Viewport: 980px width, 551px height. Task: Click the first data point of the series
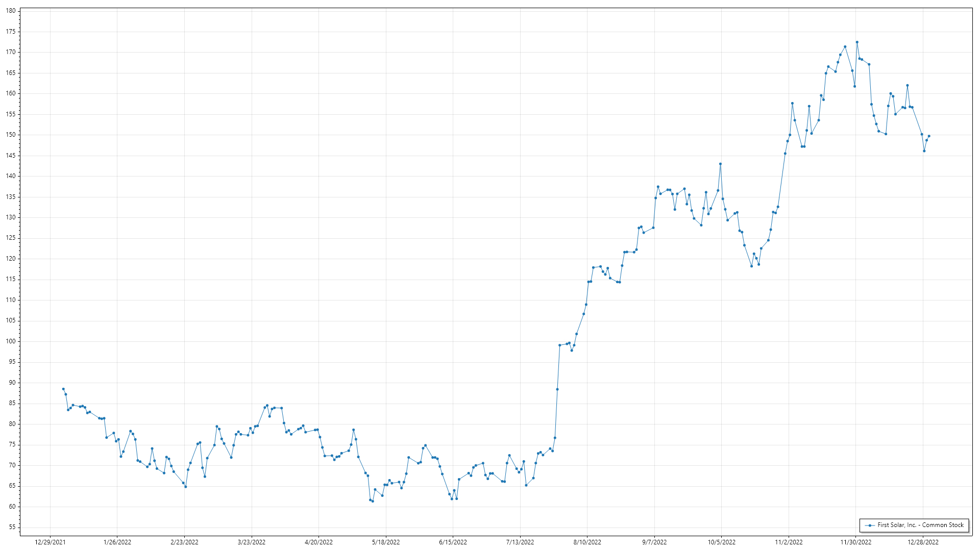pos(63,389)
